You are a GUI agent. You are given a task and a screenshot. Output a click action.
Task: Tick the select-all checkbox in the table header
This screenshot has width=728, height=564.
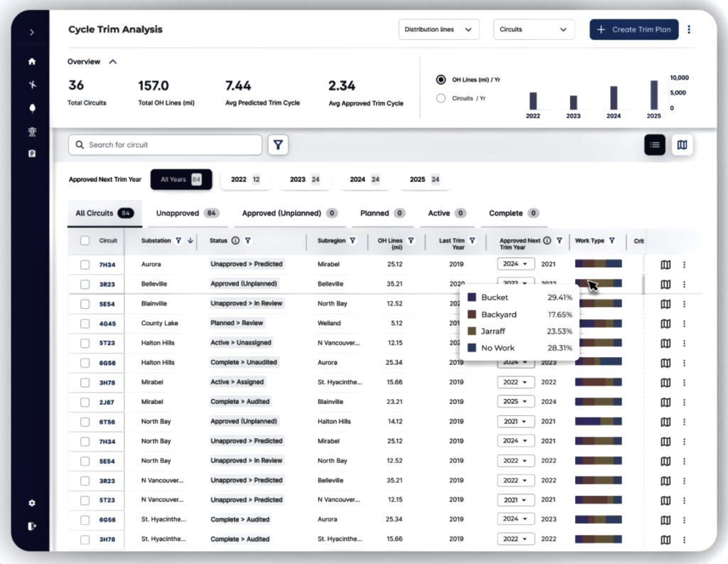coord(85,241)
